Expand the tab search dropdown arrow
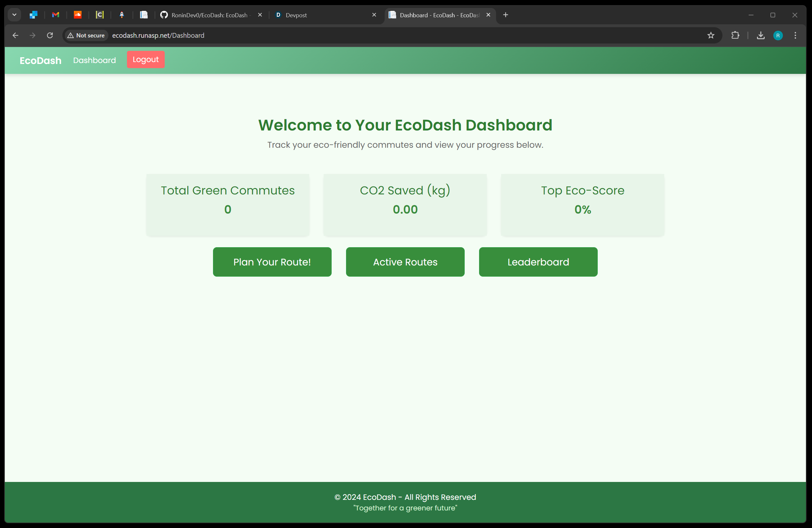The width and height of the screenshot is (812, 528). pos(14,15)
